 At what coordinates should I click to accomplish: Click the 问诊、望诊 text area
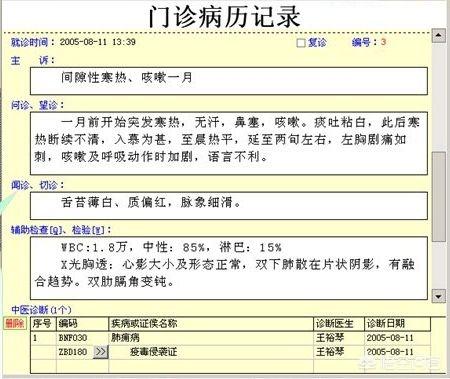(x=229, y=143)
